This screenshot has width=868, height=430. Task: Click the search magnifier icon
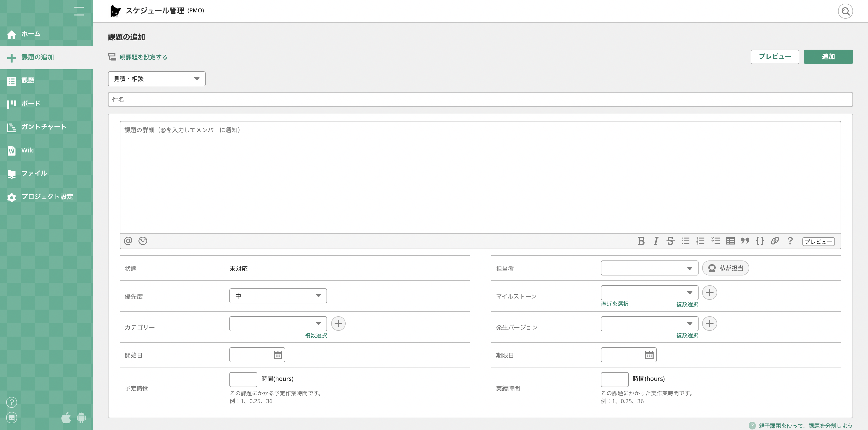pyautogui.click(x=845, y=11)
